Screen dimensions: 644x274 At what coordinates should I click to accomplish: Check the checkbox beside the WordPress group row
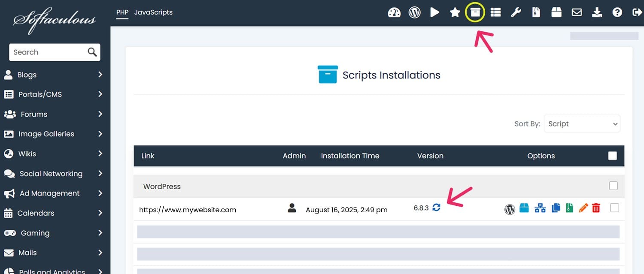pos(614,186)
